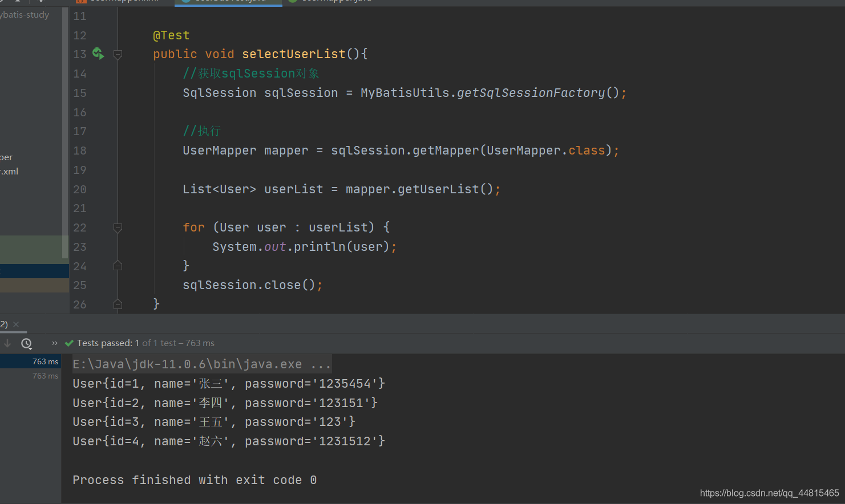Click the fold end marker at line 24

[118, 266]
